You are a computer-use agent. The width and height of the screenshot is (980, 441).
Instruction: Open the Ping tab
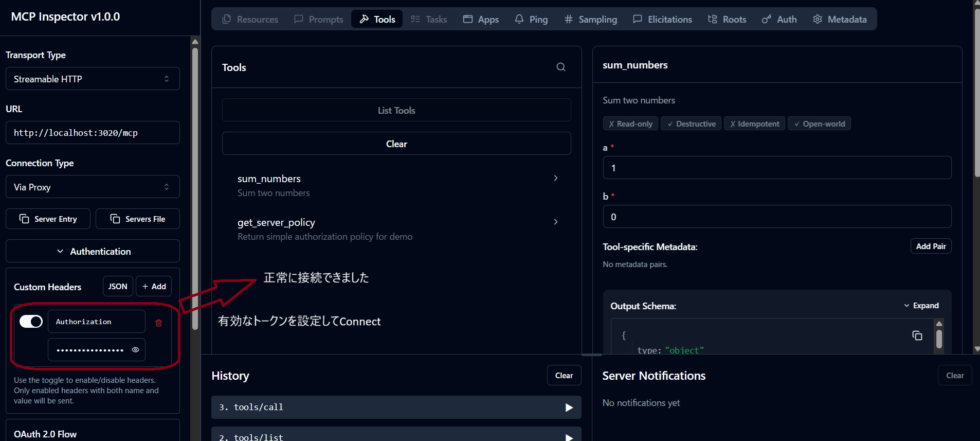click(x=531, y=19)
